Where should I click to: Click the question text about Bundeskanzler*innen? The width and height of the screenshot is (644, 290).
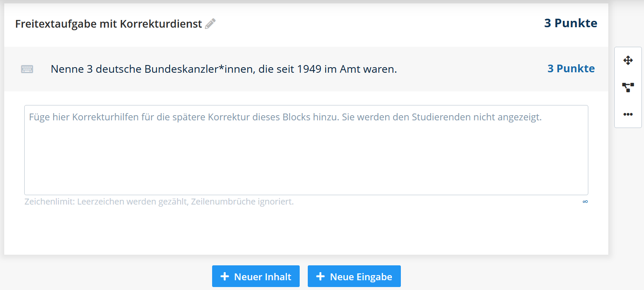(224, 69)
